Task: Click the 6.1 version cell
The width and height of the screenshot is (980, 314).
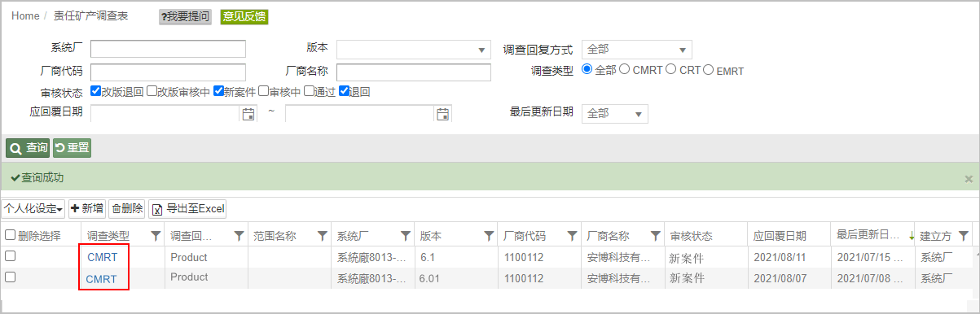Action: pos(428,257)
